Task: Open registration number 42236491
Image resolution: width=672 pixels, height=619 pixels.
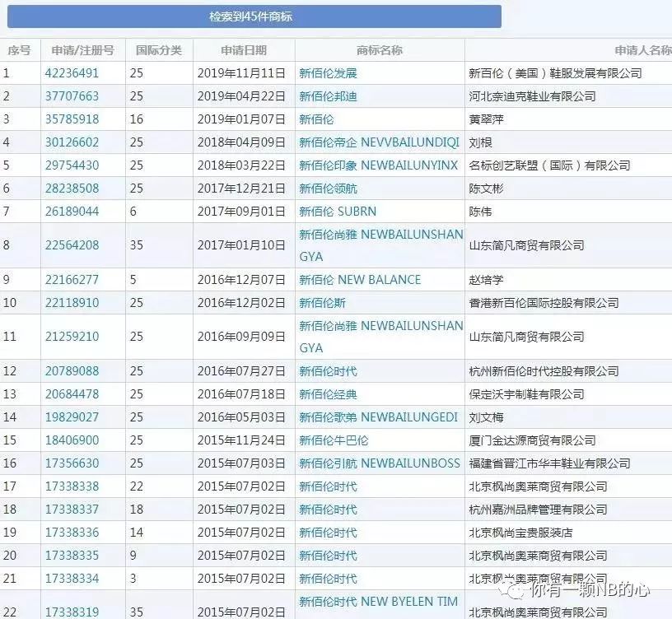Action: point(72,73)
